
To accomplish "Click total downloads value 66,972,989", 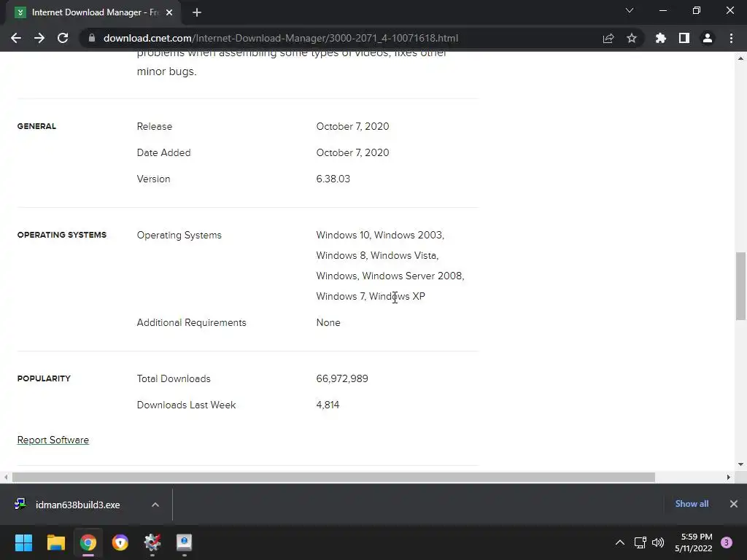I will click(x=342, y=379).
